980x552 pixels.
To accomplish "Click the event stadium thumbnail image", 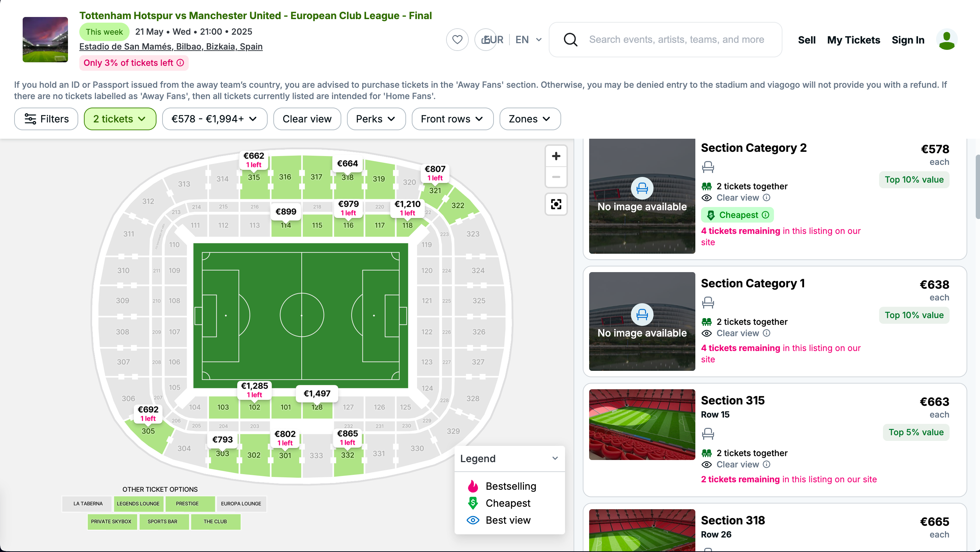I will (45, 40).
